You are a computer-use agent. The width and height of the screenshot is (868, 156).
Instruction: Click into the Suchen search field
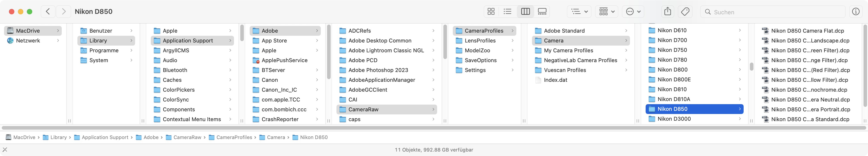pyautogui.click(x=773, y=12)
